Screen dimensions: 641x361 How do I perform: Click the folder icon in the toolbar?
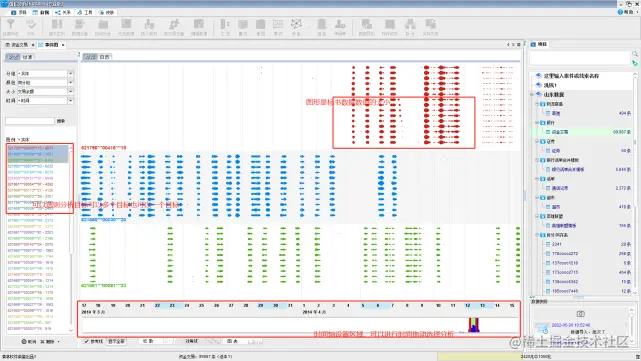[103, 25]
